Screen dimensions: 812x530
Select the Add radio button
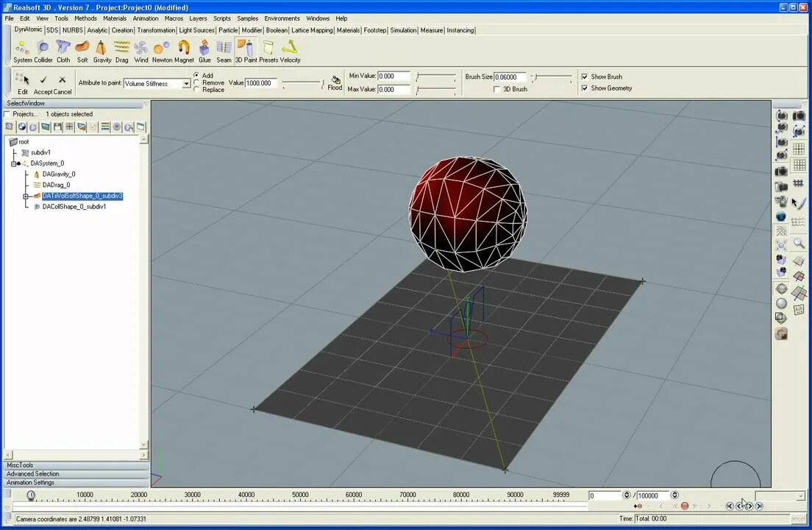[x=197, y=76]
